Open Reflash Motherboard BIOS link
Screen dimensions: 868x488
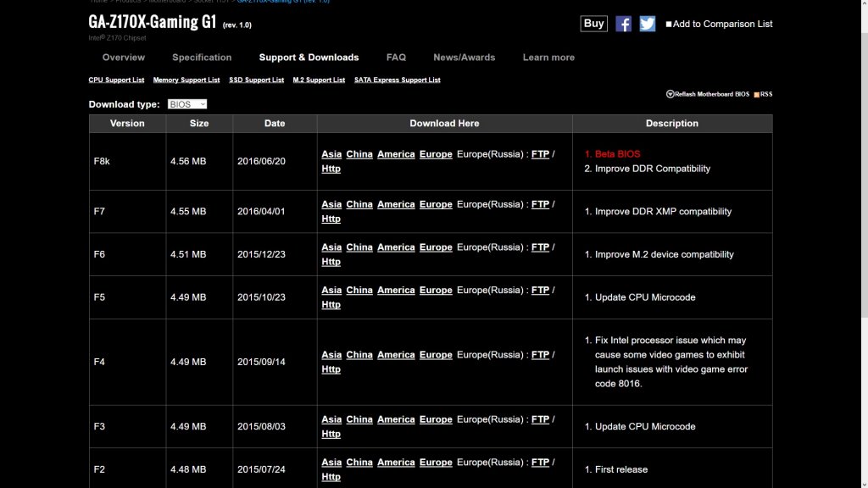pyautogui.click(x=708, y=94)
